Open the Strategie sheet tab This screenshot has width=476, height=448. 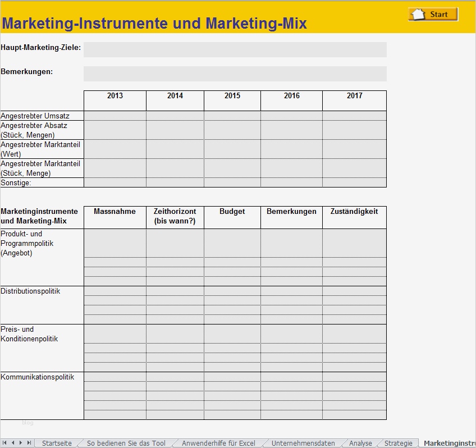pos(397,443)
